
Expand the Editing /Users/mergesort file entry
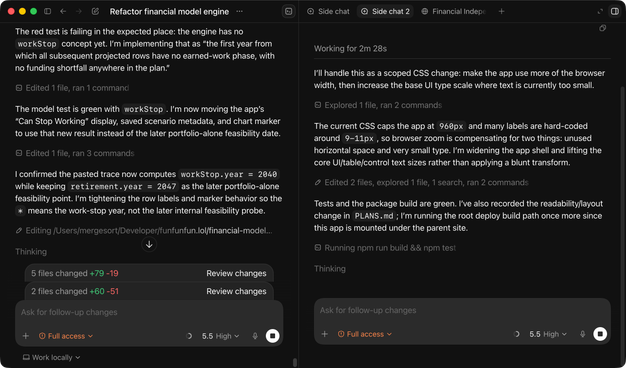(144, 231)
